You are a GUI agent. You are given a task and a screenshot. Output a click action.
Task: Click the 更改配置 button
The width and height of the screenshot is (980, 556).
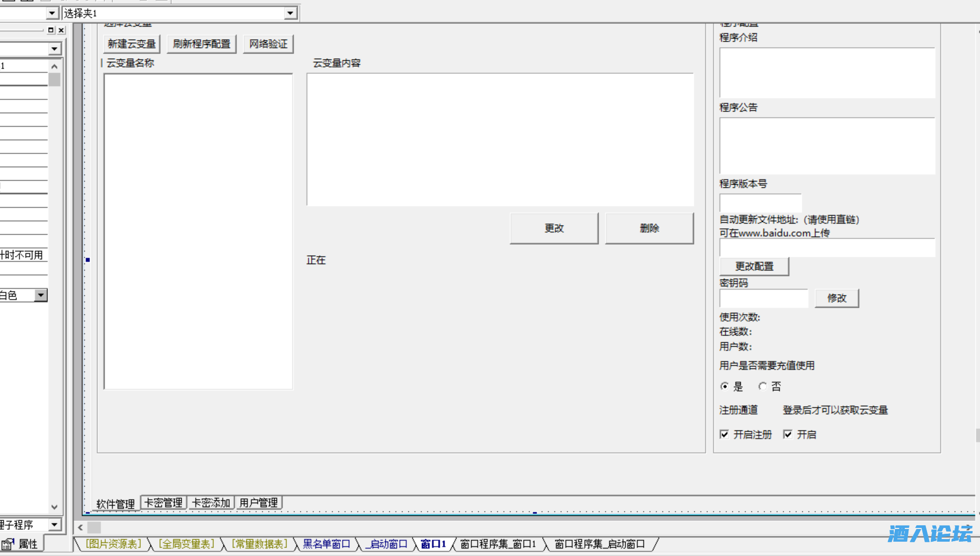(754, 266)
